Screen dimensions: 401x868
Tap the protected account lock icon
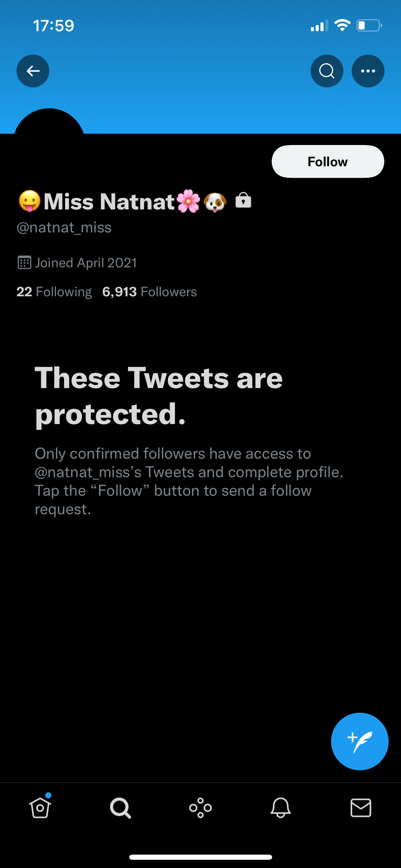point(243,200)
